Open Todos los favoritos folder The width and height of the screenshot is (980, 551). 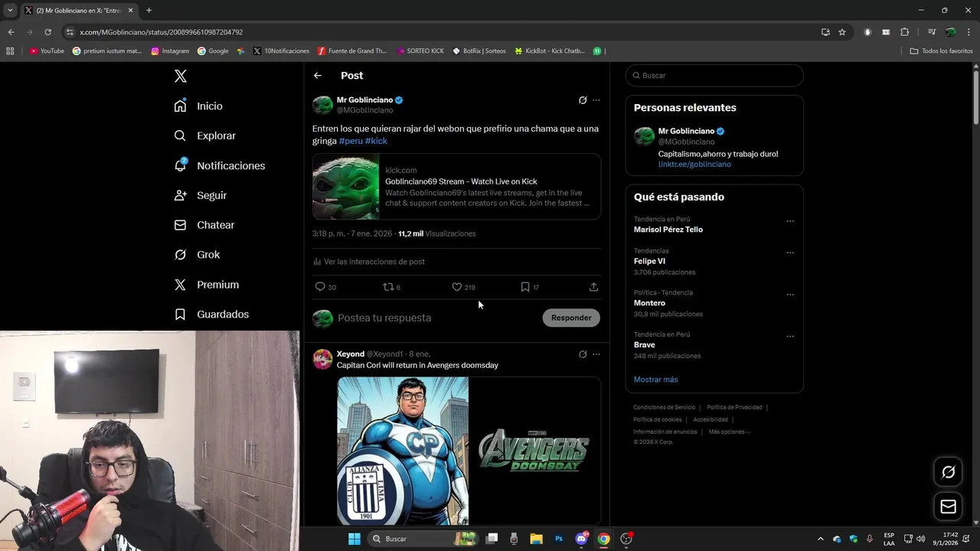point(941,51)
